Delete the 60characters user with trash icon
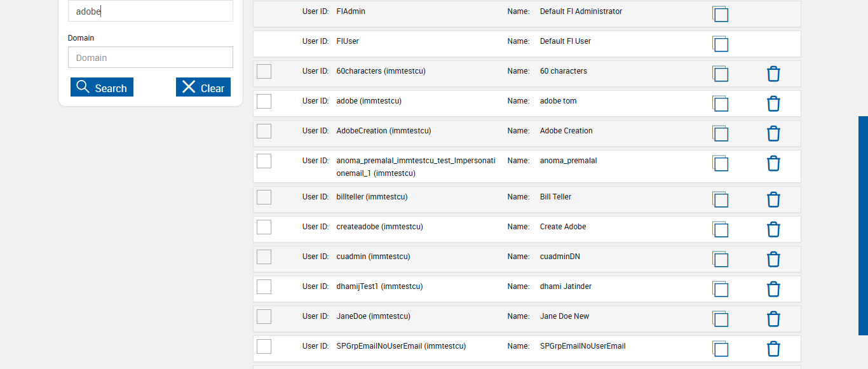Image resolution: width=868 pixels, height=369 pixels. pos(773,74)
